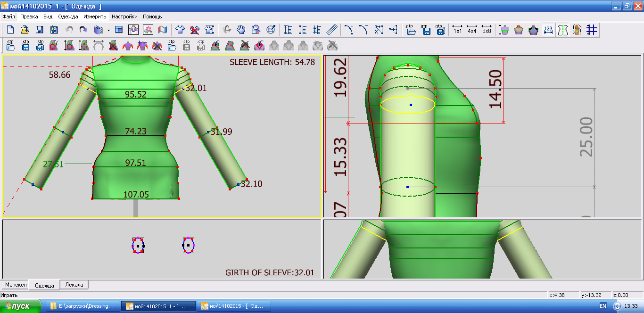This screenshot has height=313, width=644.
Task: Click the open .ctp file icon
Action: coord(172,45)
